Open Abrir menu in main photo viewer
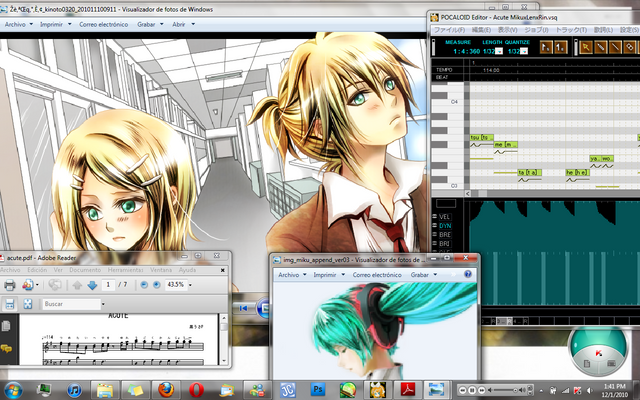The height and width of the screenshot is (400, 640). 183,24
